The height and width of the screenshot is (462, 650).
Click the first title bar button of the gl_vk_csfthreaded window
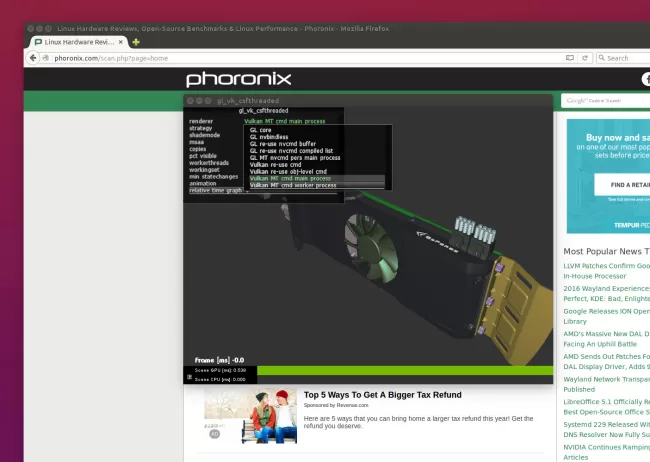tap(190, 100)
